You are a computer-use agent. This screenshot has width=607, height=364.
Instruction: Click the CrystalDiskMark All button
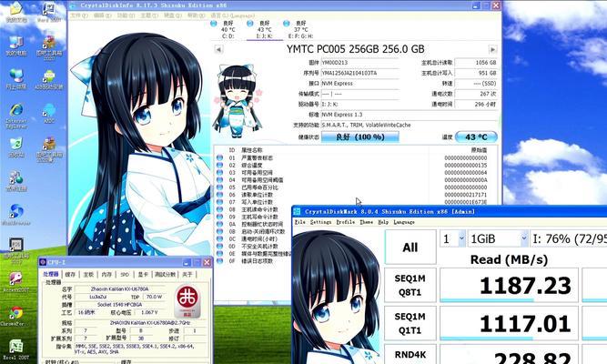tap(410, 247)
